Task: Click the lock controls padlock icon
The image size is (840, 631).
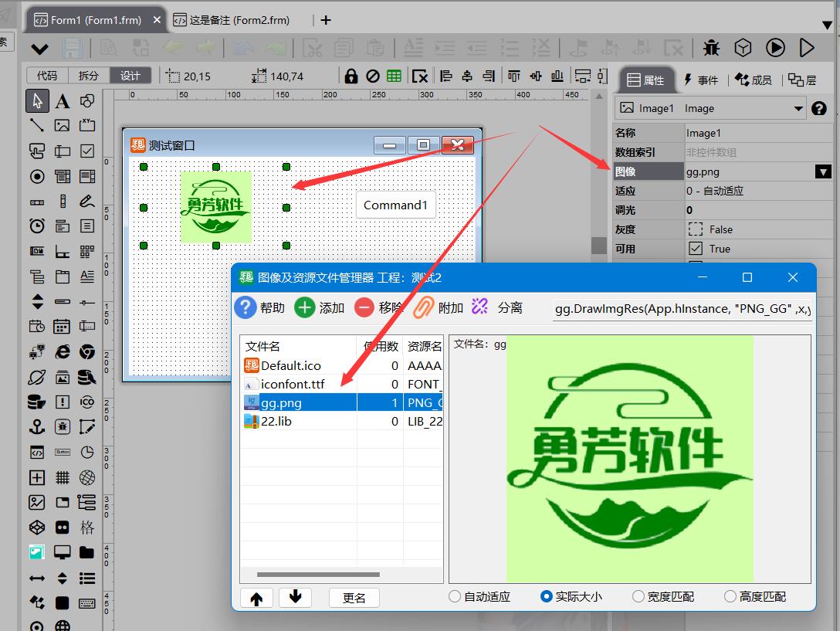Action: pyautogui.click(x=351, y=76)
